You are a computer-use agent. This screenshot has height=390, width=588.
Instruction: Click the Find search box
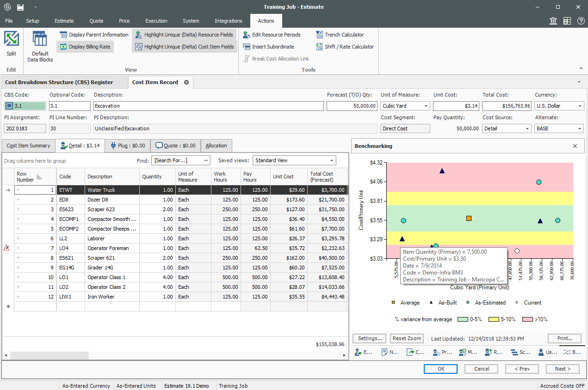(181, 160)
